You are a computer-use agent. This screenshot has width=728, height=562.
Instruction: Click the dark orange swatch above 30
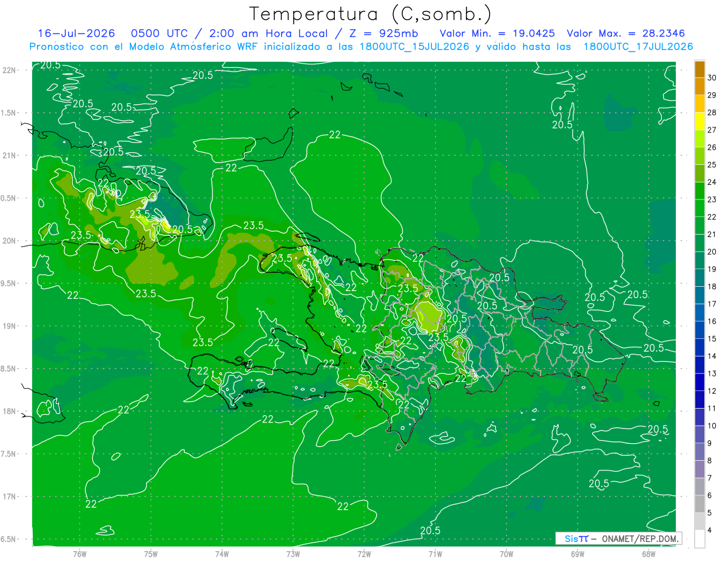point(699,69)
